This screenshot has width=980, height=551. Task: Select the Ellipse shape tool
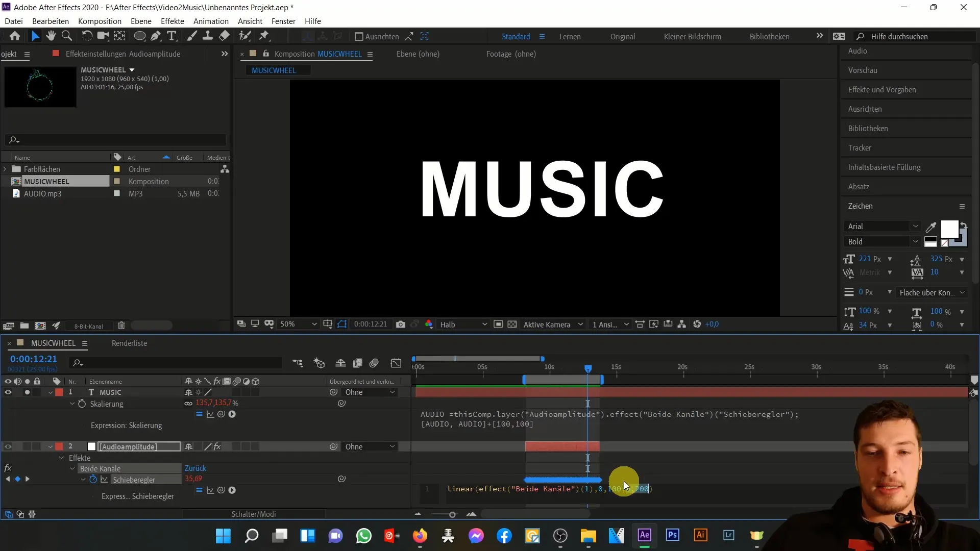coord(139,36)
